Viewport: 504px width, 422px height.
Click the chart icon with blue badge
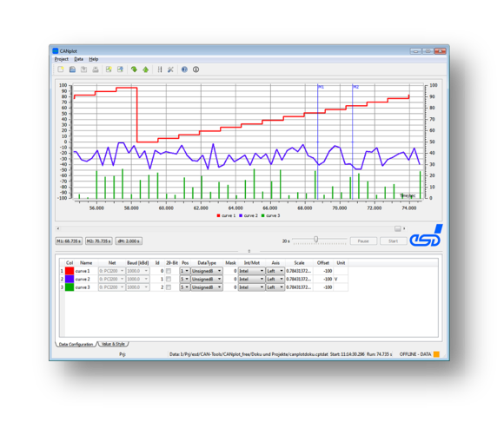point(120,69)
